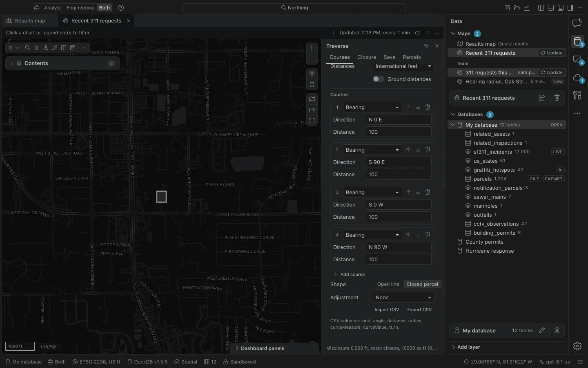This screenshot has width=588, height=368.
Task: Zoom in on the map
Action: 312,48
